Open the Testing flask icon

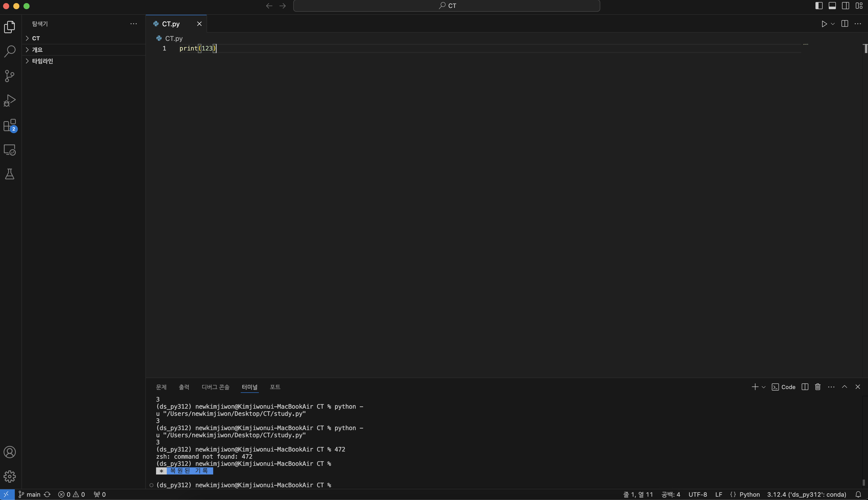pos(10,174)
